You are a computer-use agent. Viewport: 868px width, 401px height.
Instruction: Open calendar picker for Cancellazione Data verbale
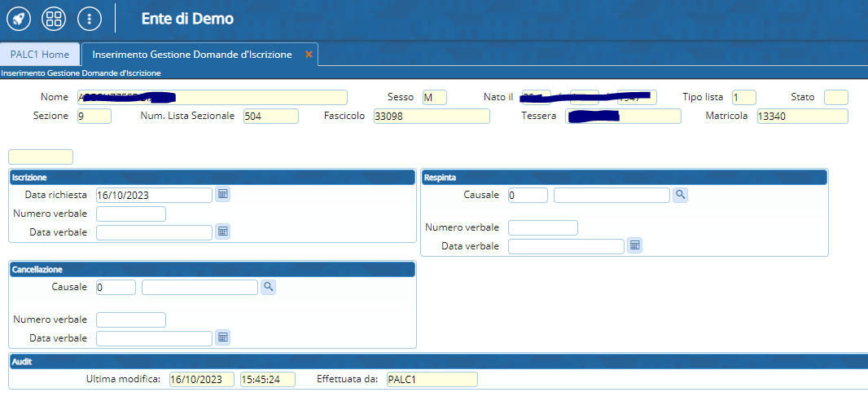click(x=222, y=337)
